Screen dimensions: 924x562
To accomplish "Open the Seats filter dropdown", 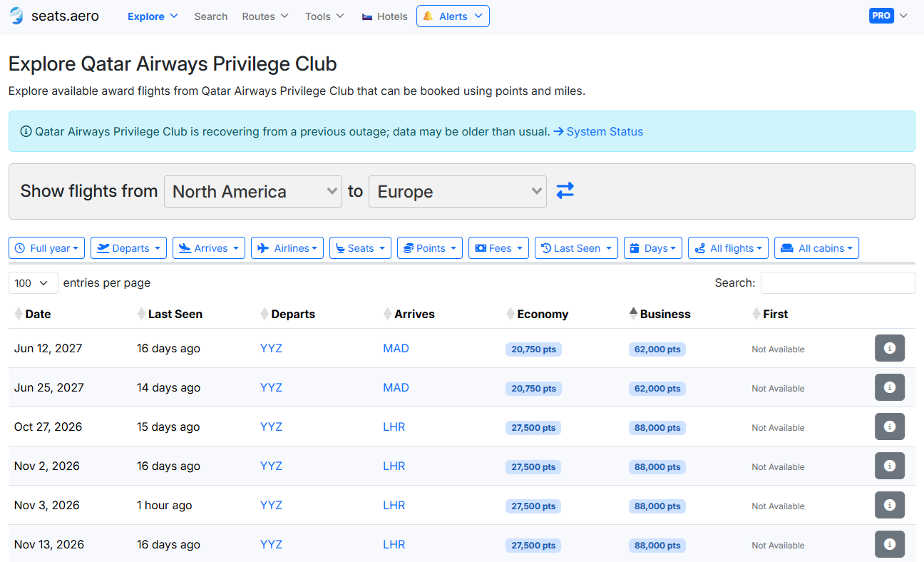I will (360, 248).
